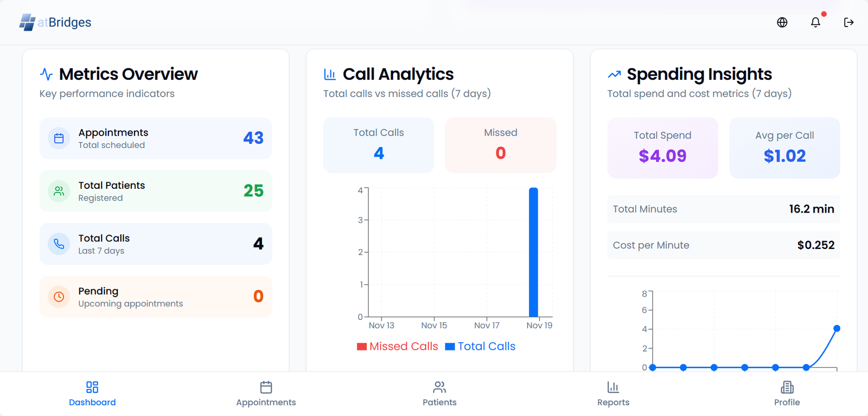This screenshot has height=416, width=868.
Task: Click the Appointments calendar icon in metrics
Action: tap(59, 138)
